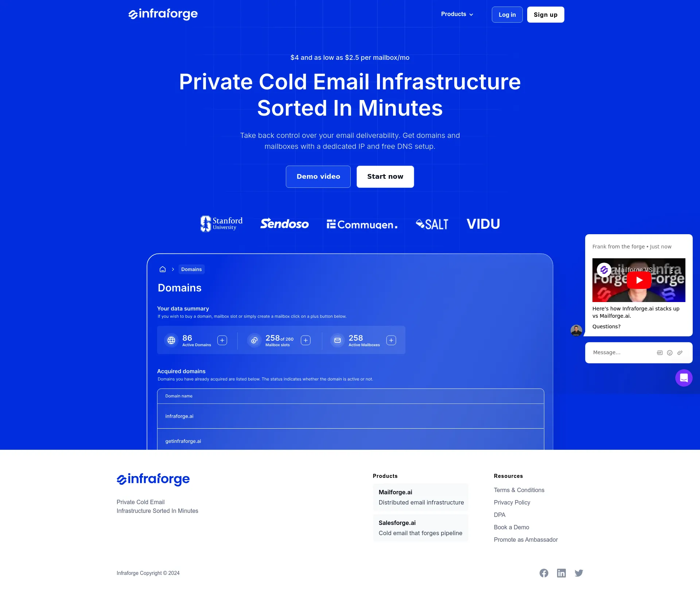Click the Demo video button
The height and width of the screenshot is (603, 700).
(x=318, y=176)
